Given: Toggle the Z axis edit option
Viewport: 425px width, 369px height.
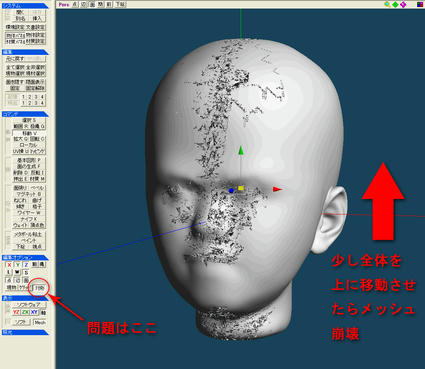Looking at the screenshot, I should [26, 265].
